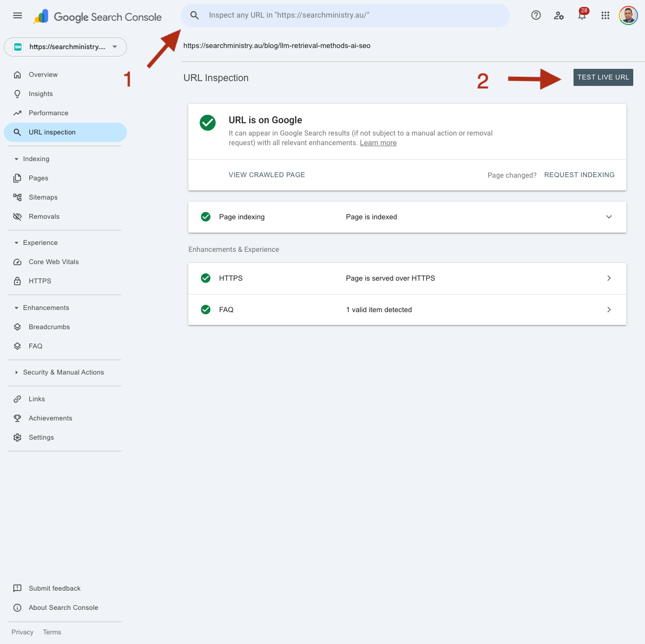Click VIEW CRAWLED PAGE
Image resolution: width=645 pixels, height=644 pixels.
click(267, 175)
